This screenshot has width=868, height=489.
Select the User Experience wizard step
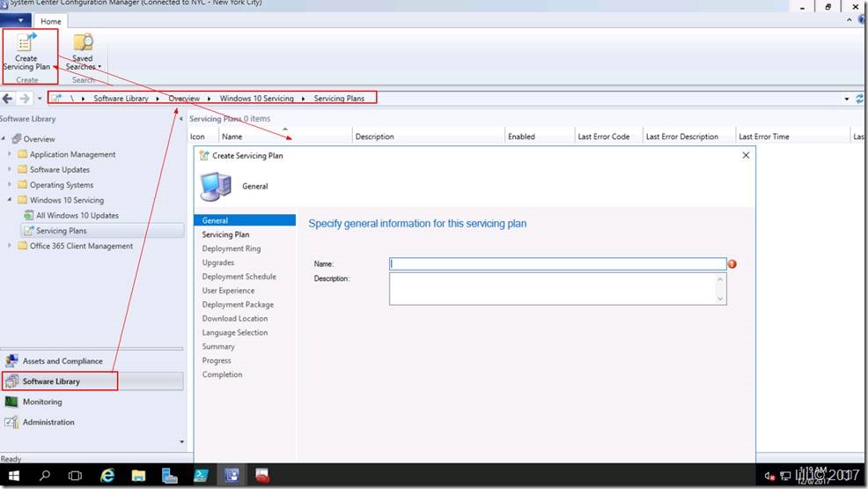(x=229, y=290)
